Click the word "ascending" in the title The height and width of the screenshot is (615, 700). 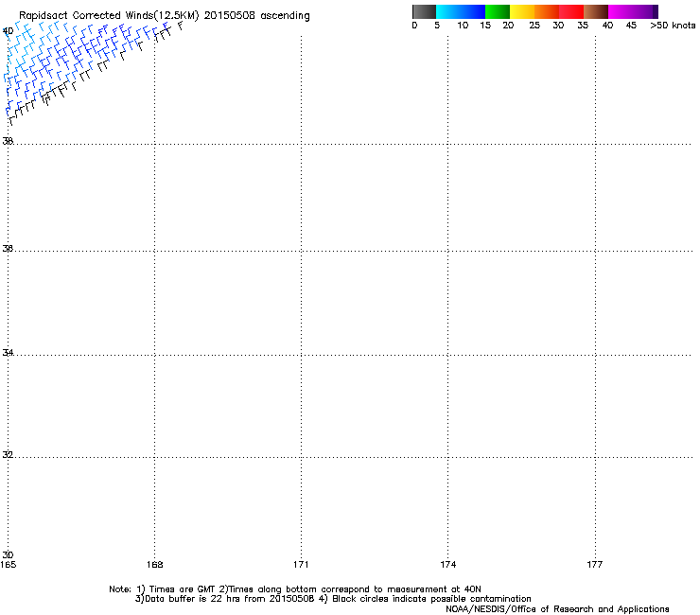coord(285,16)
